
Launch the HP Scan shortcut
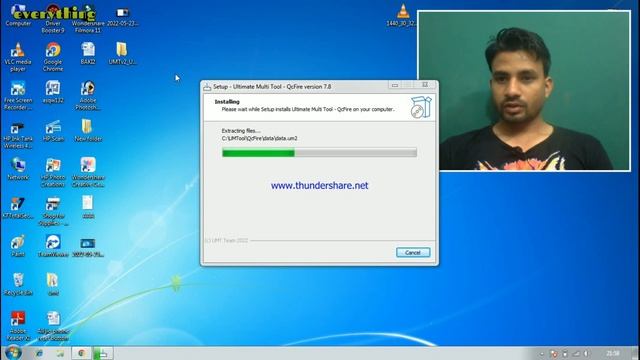click(53, 131)
